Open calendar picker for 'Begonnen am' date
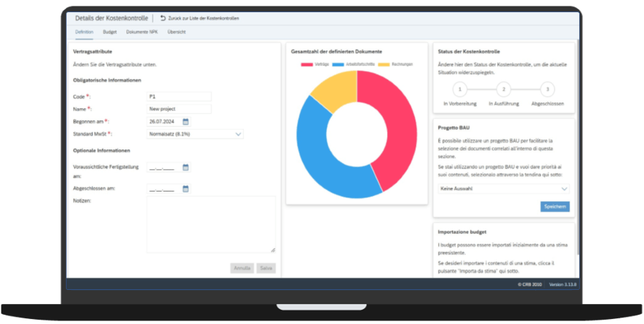 (x=186, y=121)
